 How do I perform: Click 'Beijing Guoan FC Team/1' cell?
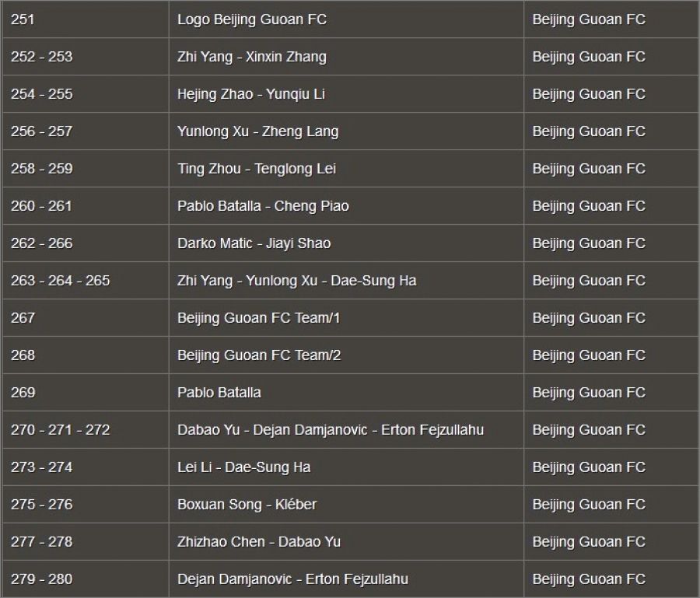click(259, 318)
